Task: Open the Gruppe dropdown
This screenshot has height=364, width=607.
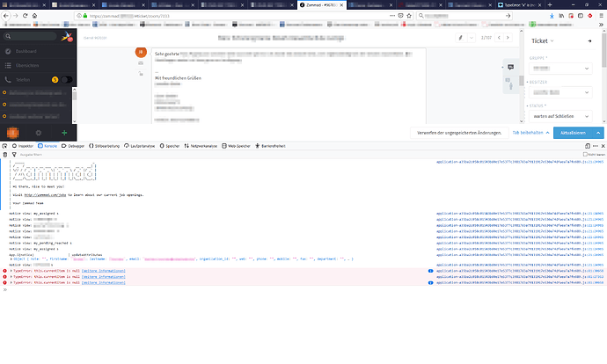Action: click(x=560, y=69)
